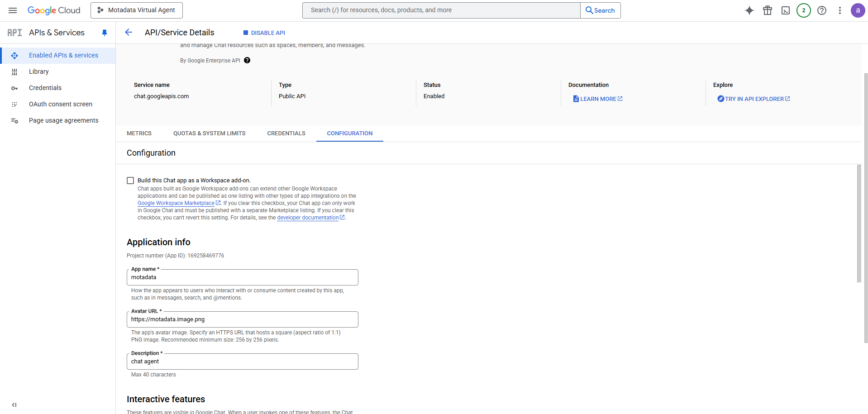Open the help question mark icon
The image size is (868, 414).
[x=822, y=10]
